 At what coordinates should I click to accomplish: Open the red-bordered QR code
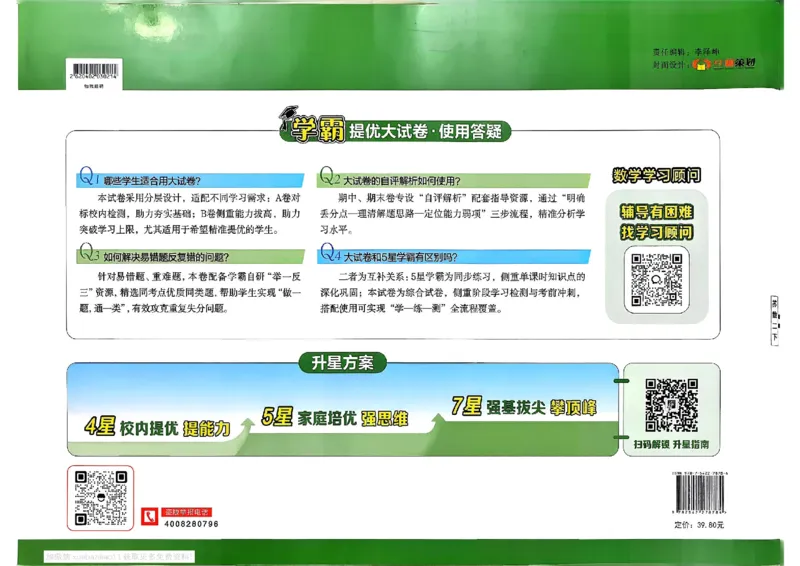click(101, 498)
